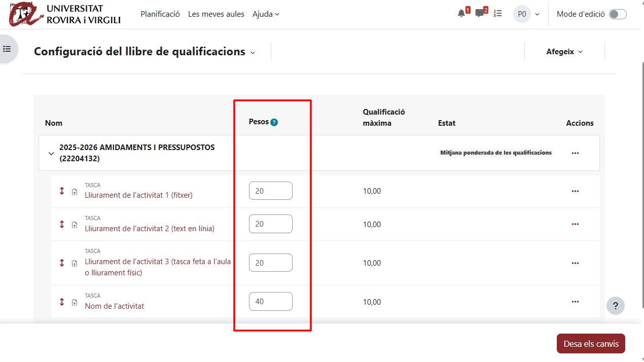Click the Desa els canvis button
Image resolution: width=644 pixels, height=362 pixels.
click(x=591, y=344)
